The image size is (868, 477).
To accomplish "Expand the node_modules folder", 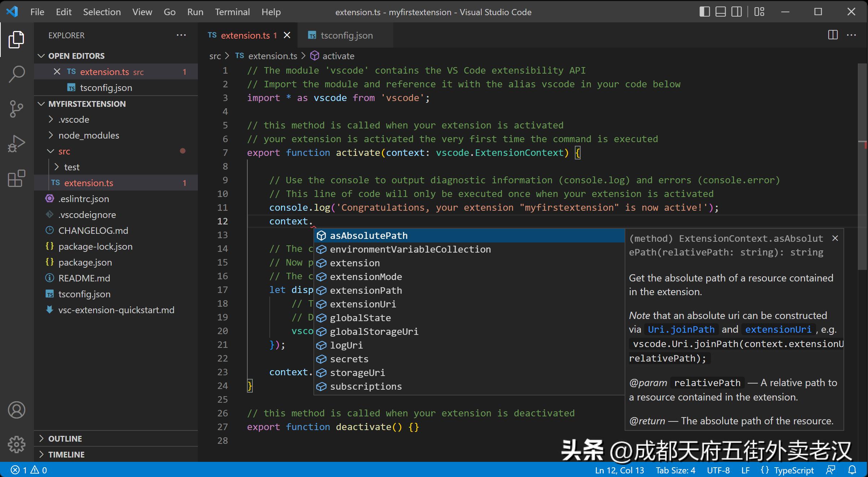I will [x=89, y=135].
